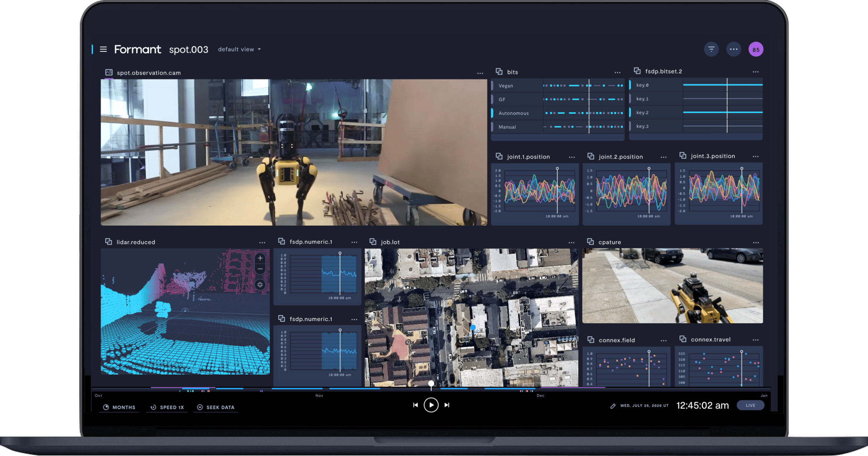868x456 pixels.
Task: Click the filter icon in the top bar
Action: pyautogui.click(x=711, y=49)
